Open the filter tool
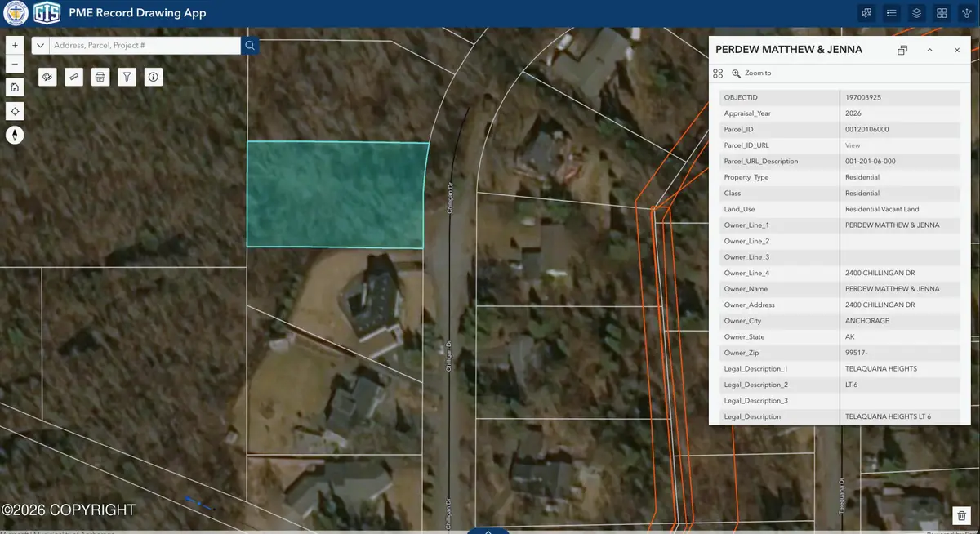This screenshot has width=980, height=534. point(127,77)
